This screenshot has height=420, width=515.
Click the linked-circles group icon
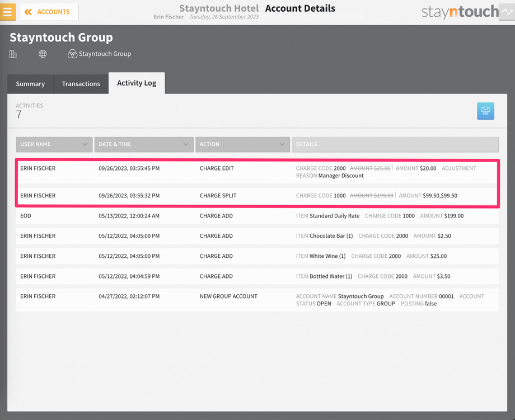tap(72, 54)
